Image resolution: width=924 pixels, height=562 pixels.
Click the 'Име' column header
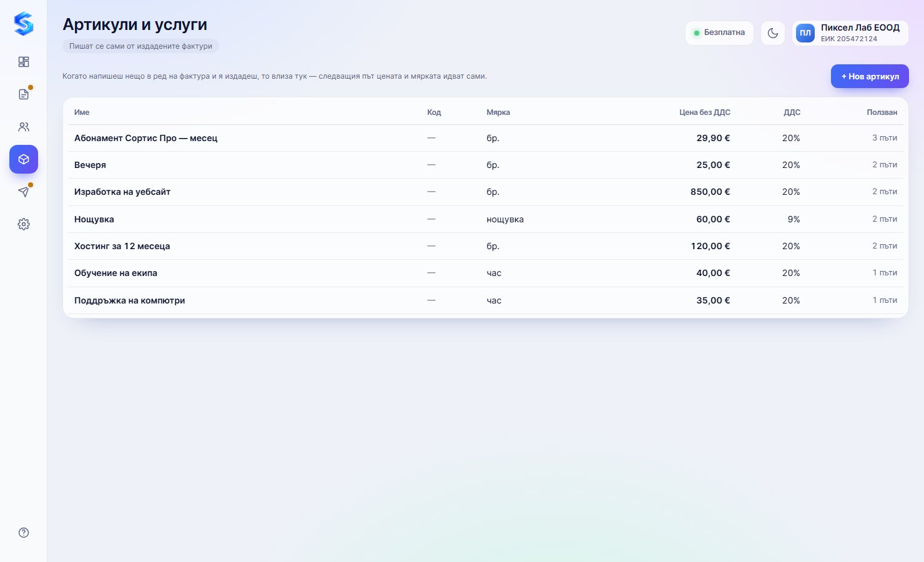[82, 112]
